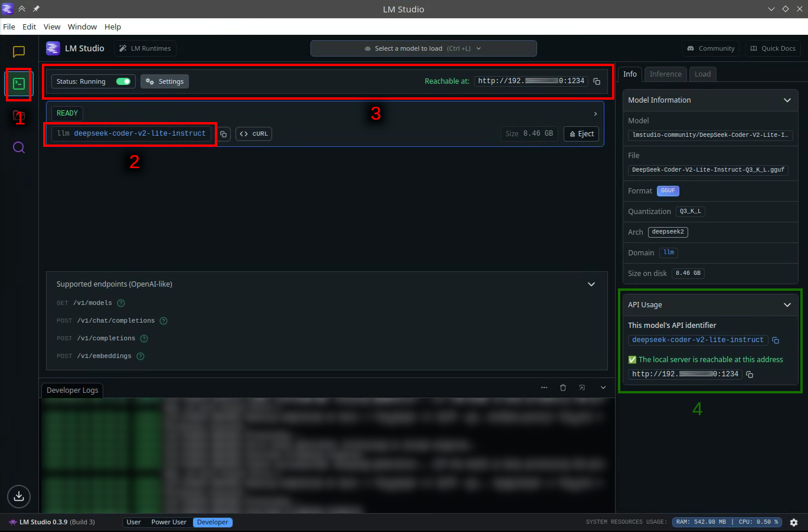The height and width of the screenshot is (532, 808).
Task: Open Developer Logs more options menu
Action: 544,387
